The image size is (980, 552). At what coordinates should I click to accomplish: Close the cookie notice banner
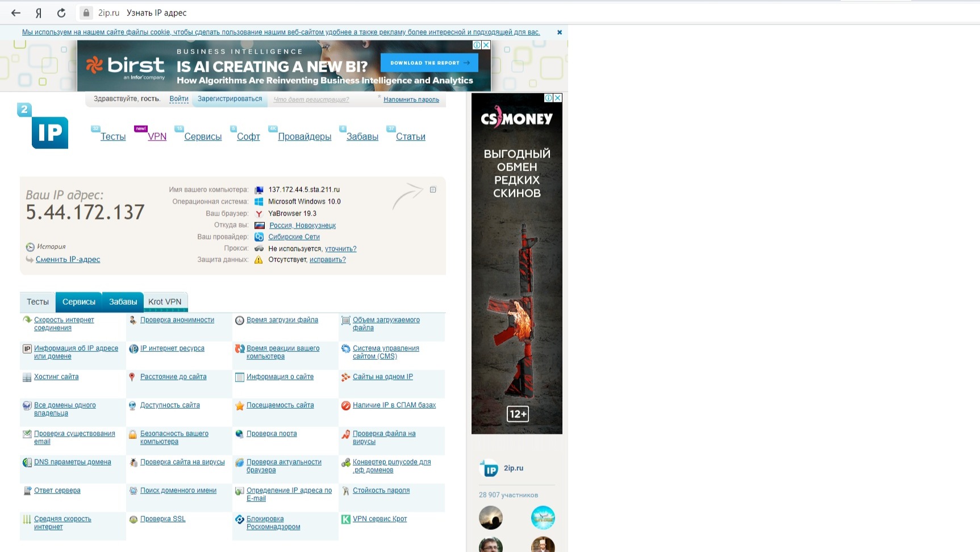point(560,32)
